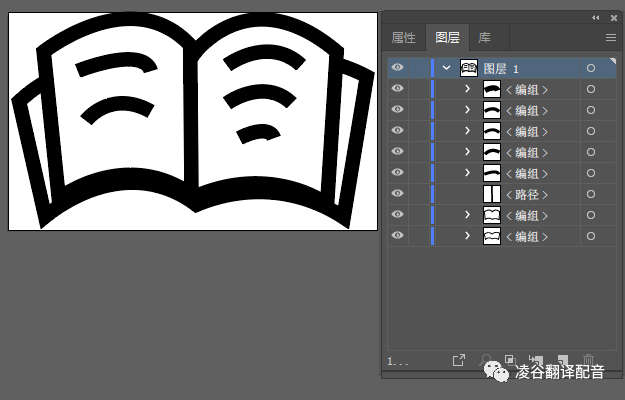This screenshot has width=625, height=400.
Task: Click the Locate Object magnifier icon
Action: coord(486,360)
